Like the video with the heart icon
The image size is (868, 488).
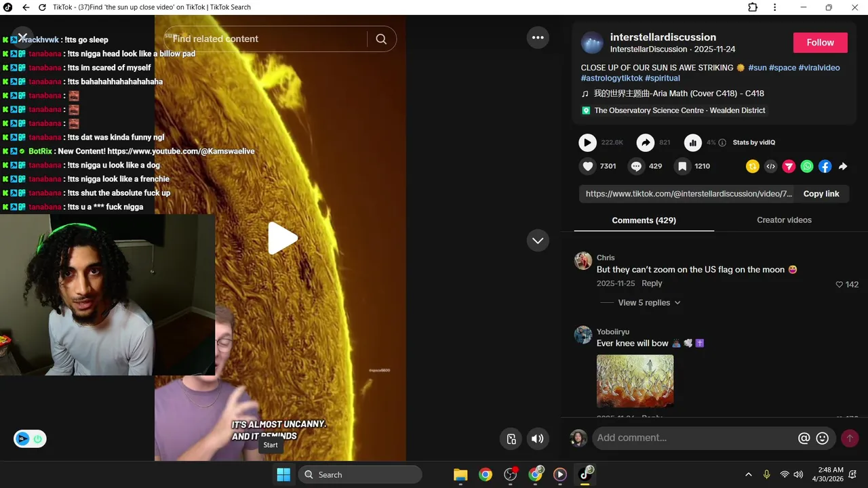(x=588, y=166)
